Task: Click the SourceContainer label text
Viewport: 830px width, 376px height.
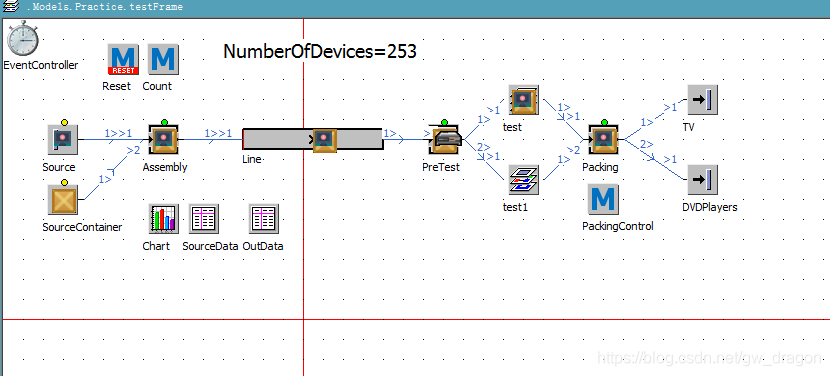Action: click(82, 227)
